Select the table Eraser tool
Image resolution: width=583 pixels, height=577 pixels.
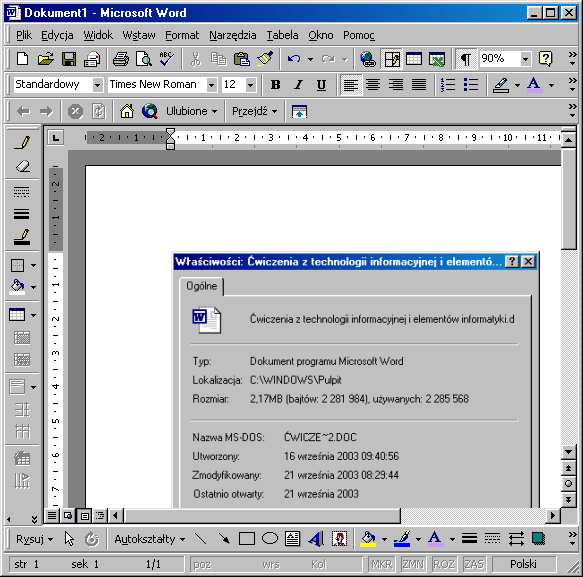22,166
